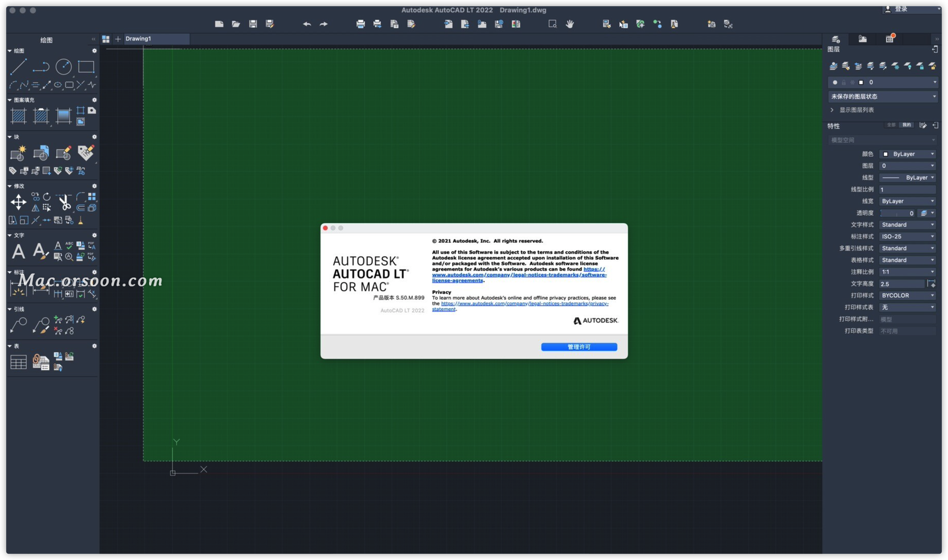
Task: Open the 绘图 panel gear settings
Action: (94, 51)
